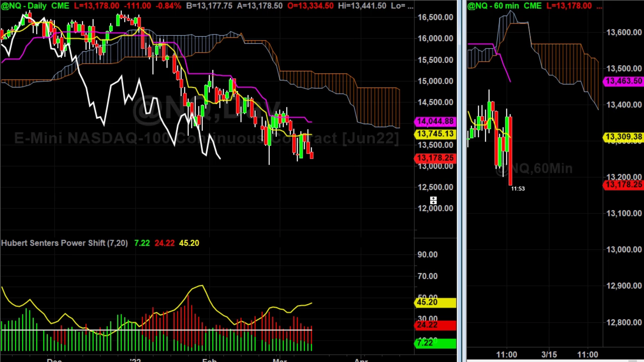Click the green 7.22 indicator value in header
This screenshot has height=362, width=644.
pos(142,243)
